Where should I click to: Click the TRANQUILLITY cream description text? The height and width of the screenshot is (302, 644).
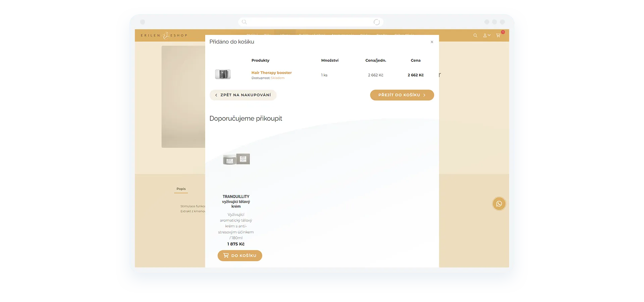(x=236, y=226)
